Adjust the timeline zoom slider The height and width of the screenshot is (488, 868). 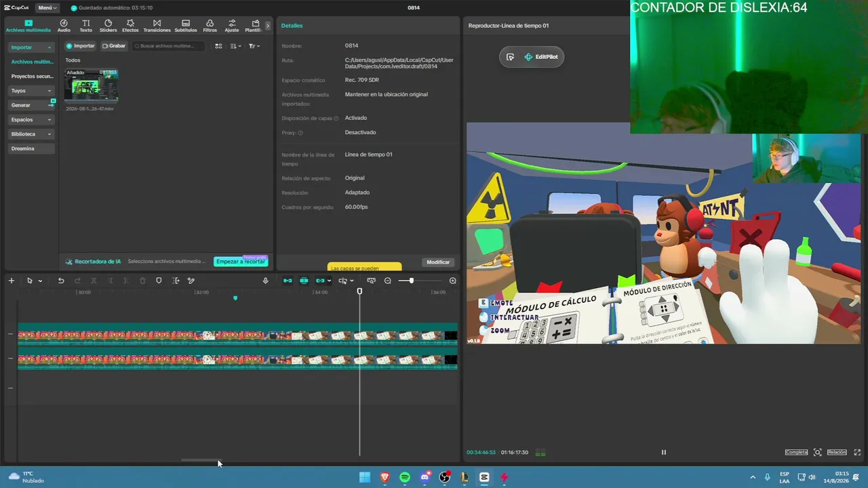click(411, 281)
